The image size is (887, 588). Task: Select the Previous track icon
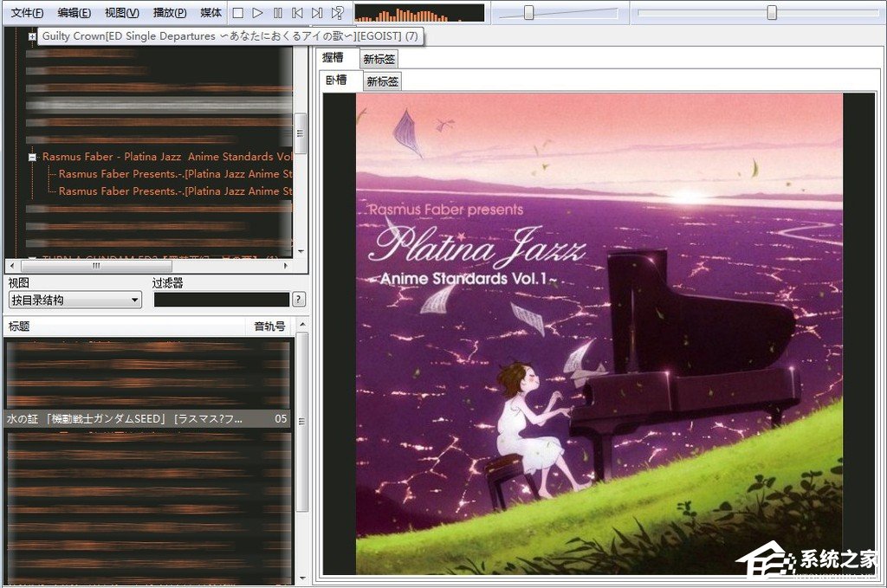(x=296, y=12)
